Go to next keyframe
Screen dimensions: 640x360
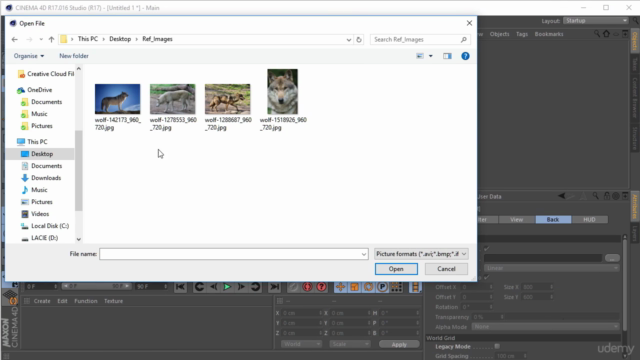(x=256, y=287)
